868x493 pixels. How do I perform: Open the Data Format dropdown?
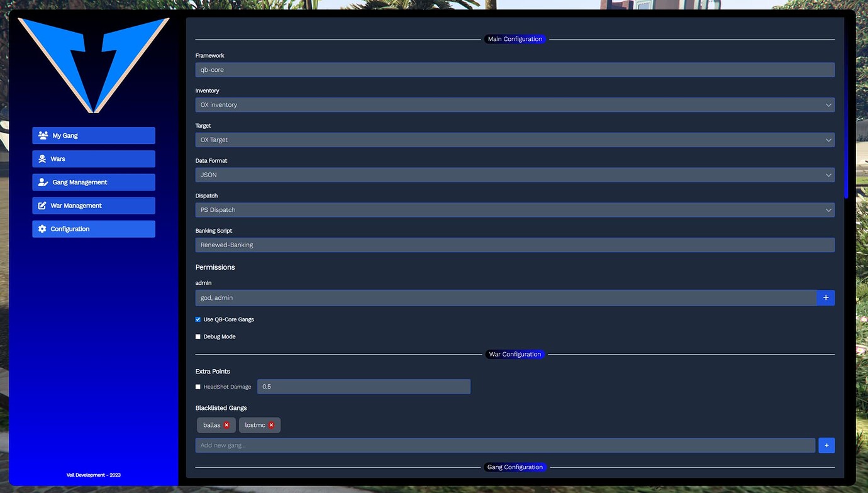tap(515, 175)
